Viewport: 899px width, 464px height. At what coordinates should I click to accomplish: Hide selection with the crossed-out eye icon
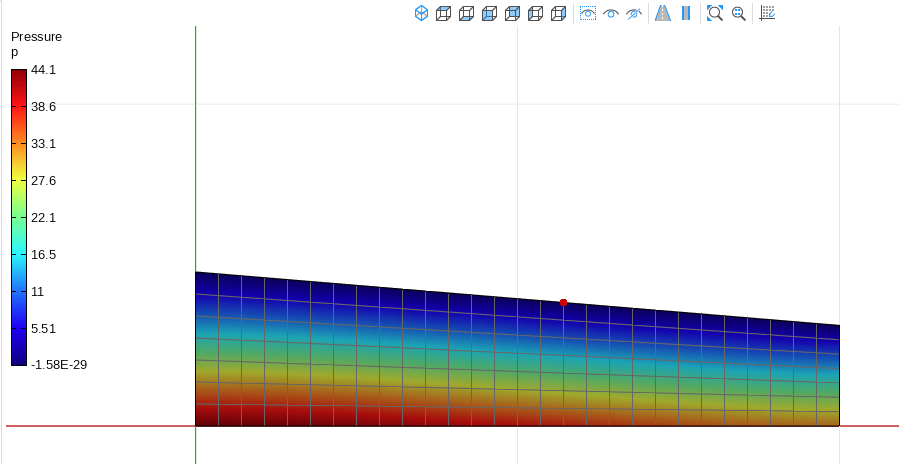coord(634,13)
